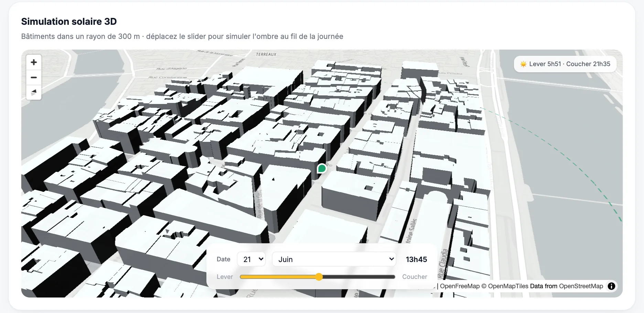Click the Lever label beside slider

pyautogui.click(x=225, y=277)
